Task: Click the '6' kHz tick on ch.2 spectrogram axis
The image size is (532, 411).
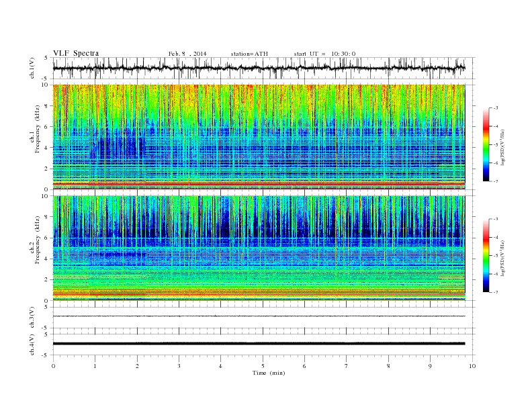Action: point(46,238)
